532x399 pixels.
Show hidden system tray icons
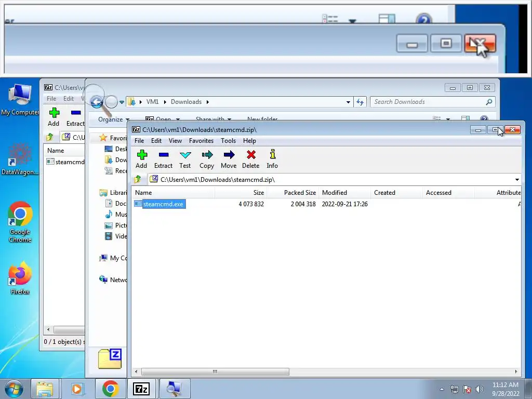pyautogui.click(x=442, y=389)
